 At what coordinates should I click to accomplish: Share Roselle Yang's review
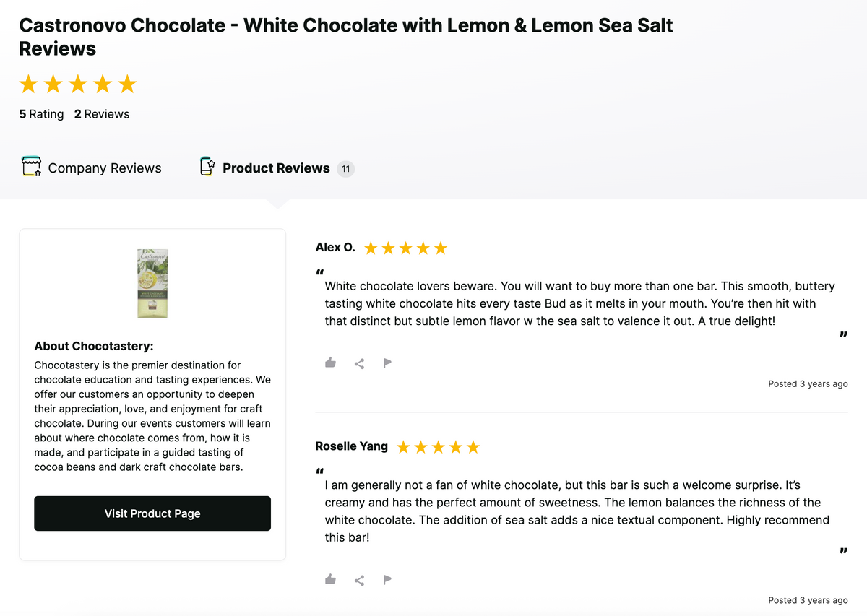(359, 580)
